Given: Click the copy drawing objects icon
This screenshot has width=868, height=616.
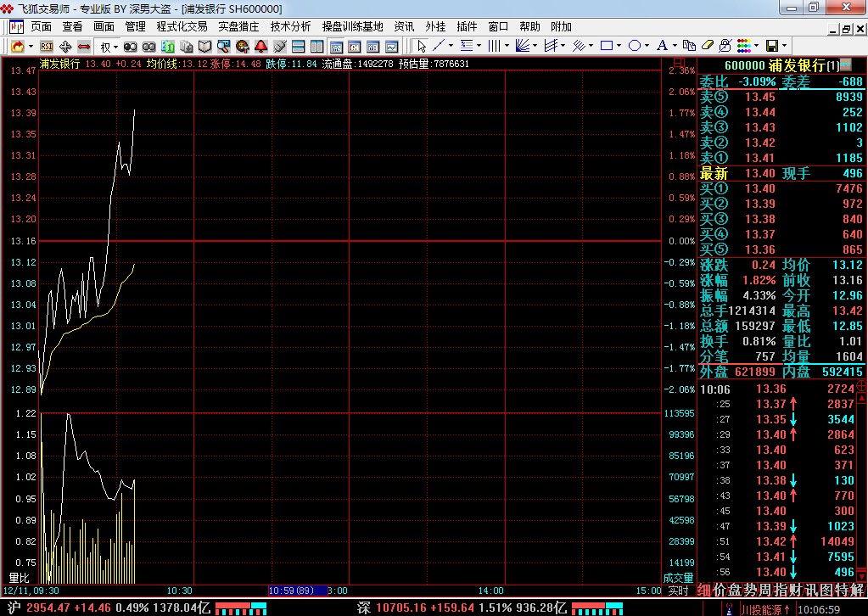Looking at the screenshot, I should click(x=689, y=45).
